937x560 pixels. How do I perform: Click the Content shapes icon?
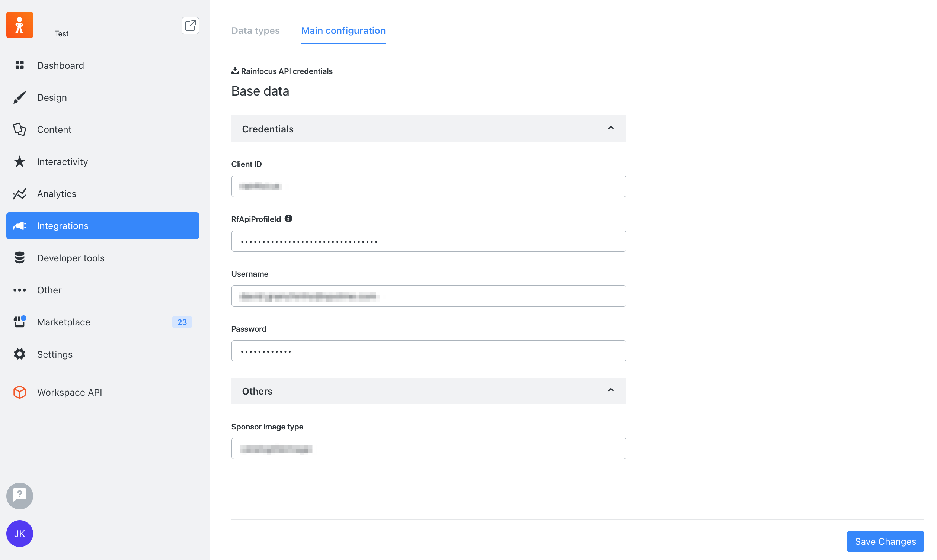[20, 129]
